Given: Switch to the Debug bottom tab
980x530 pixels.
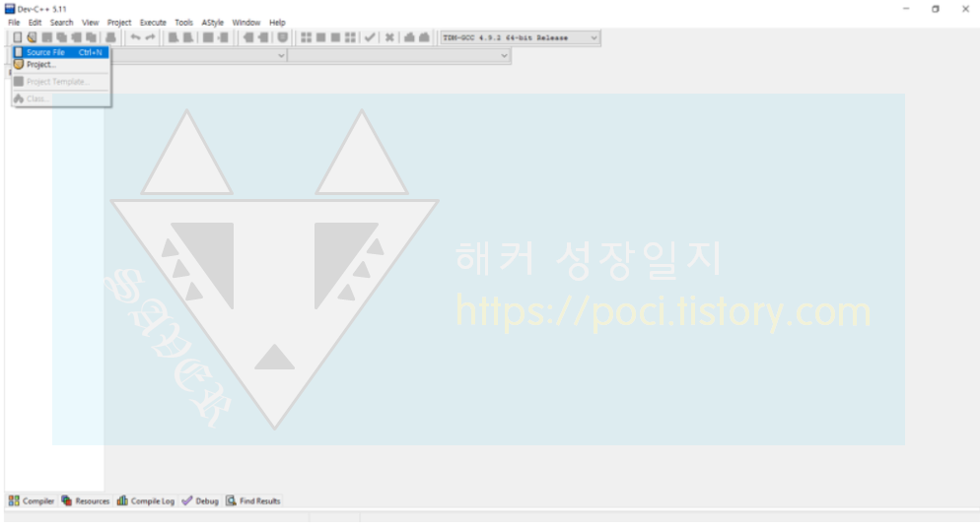Looking at the screenshot, I should click(200, 500).
